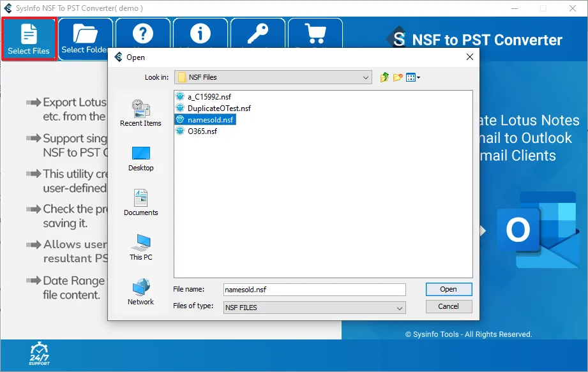This screenshot has height=372, width=588.
Task: Open the view menu dropdown icon
Action: 413,77
